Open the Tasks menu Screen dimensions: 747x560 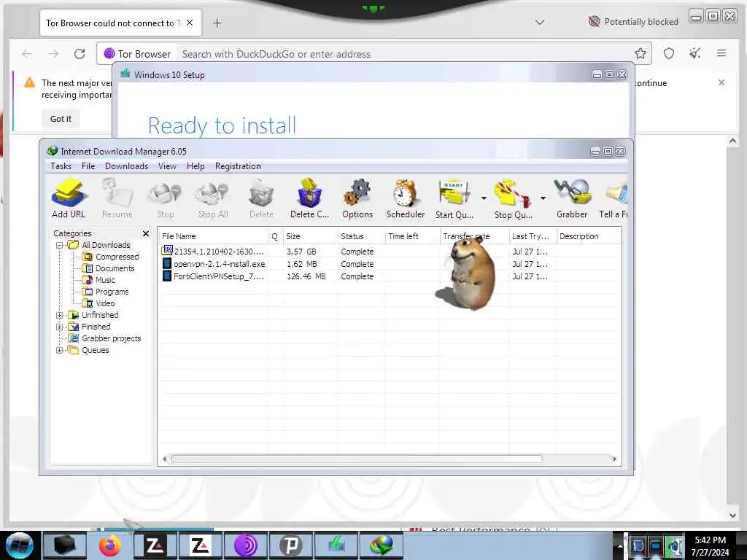(61, 166)
